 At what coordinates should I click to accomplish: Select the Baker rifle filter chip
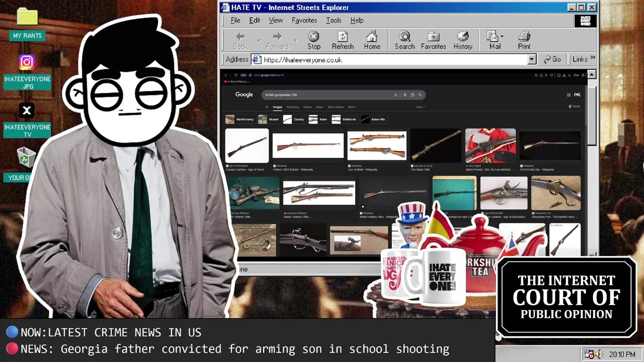[373, 119]
